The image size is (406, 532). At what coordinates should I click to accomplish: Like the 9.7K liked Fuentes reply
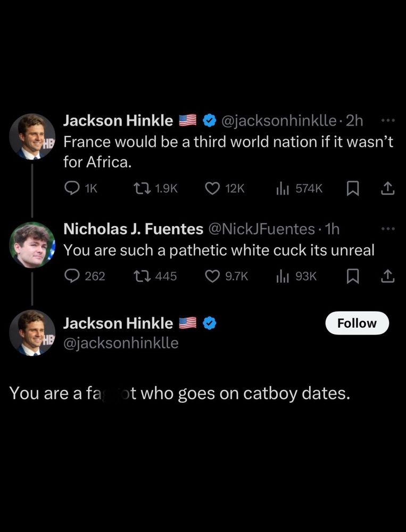(212, 276)
